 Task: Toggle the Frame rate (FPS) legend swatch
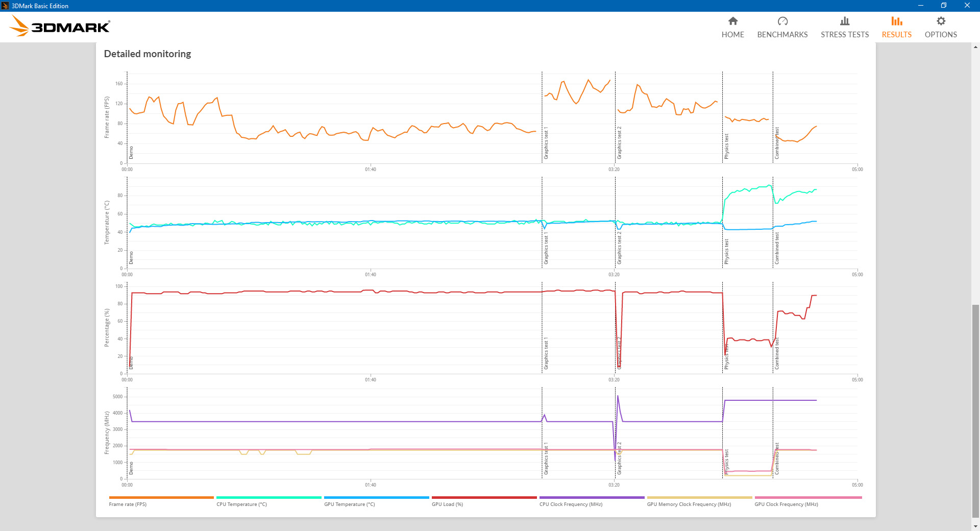161,497
